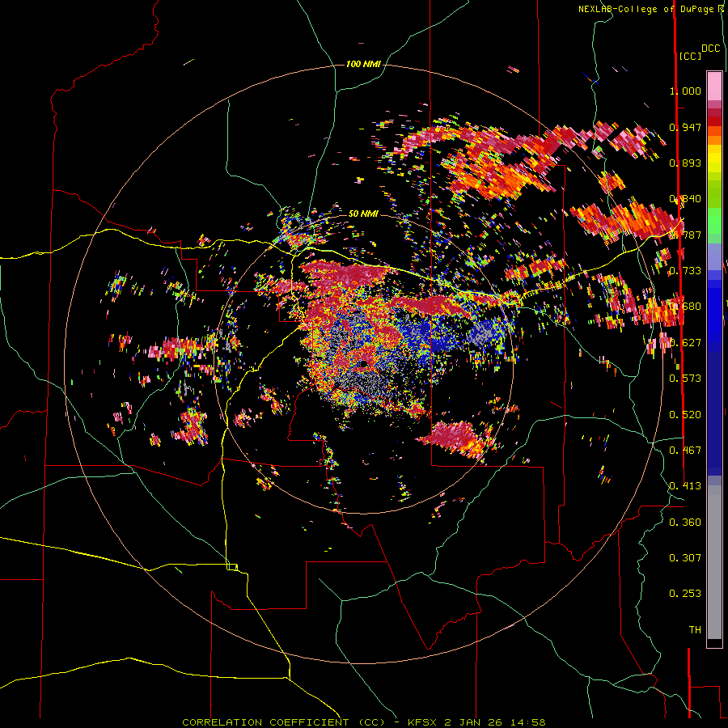
Task: Click the 0.573 value on the scale
Action: (x=685, y=379)
